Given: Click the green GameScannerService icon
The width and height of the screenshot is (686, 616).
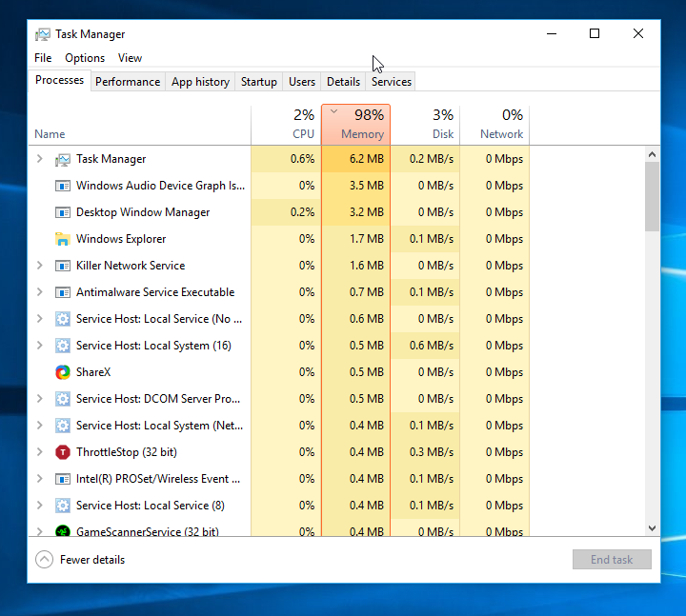Looking at the screenshot, I should coord(63,531).
